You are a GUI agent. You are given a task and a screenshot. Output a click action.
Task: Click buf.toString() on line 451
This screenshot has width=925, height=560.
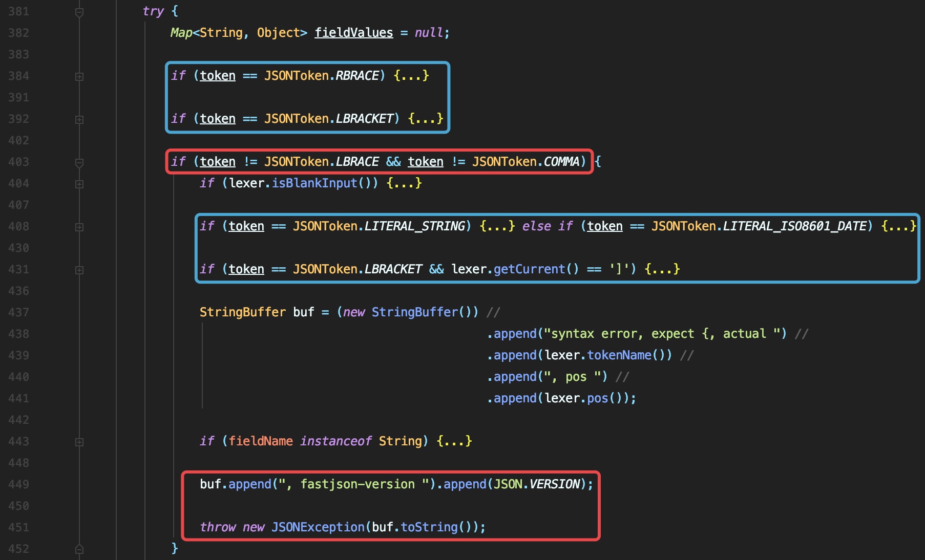point(422,527)
